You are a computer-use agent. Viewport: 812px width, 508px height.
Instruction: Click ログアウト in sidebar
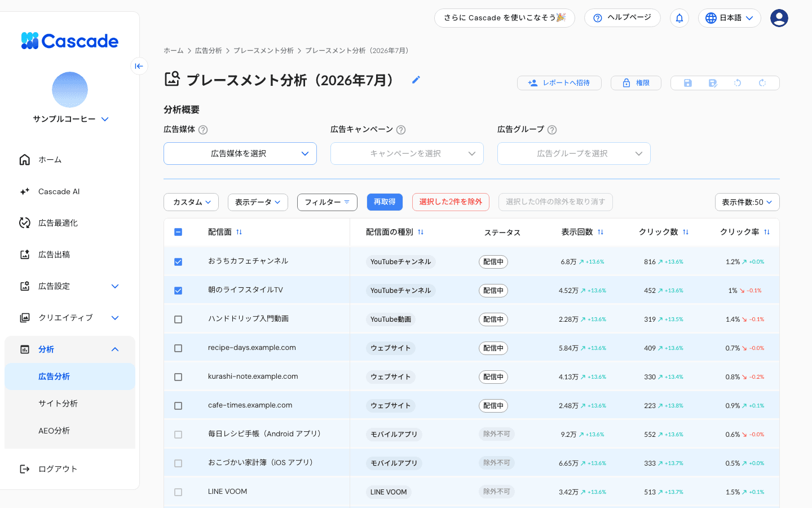point(70,469)
